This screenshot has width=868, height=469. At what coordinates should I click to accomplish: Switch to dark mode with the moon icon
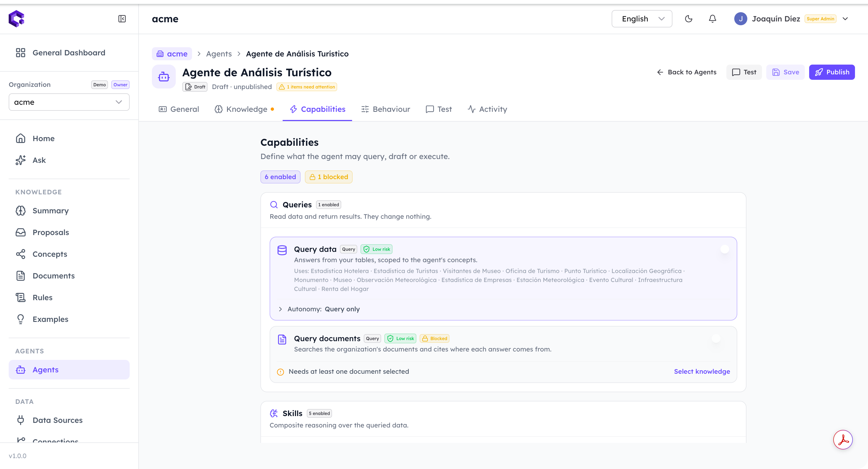click(x=689, y=19)
